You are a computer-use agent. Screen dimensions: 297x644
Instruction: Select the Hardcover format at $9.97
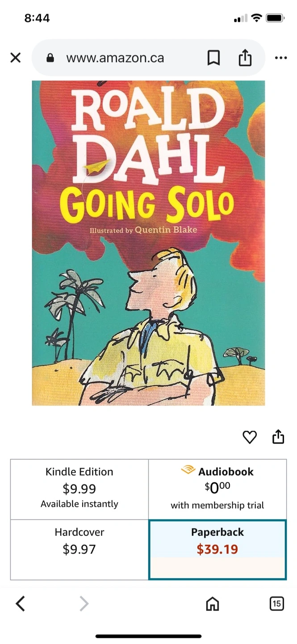pos(79,550)
